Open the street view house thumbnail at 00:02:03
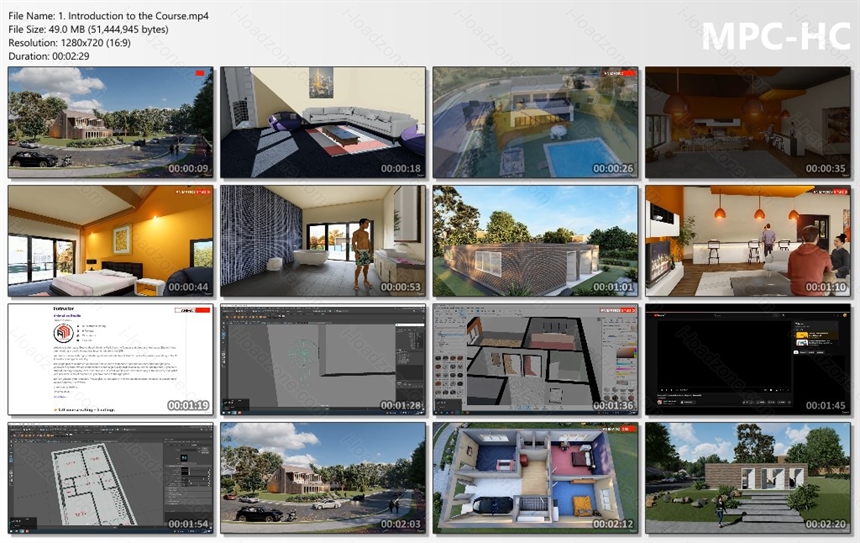 [x=323, y=478]
